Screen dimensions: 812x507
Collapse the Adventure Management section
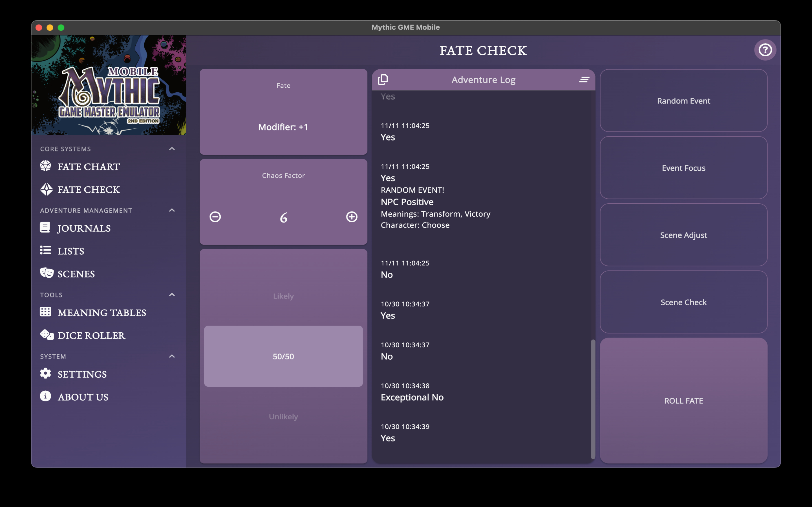point(172,210)
